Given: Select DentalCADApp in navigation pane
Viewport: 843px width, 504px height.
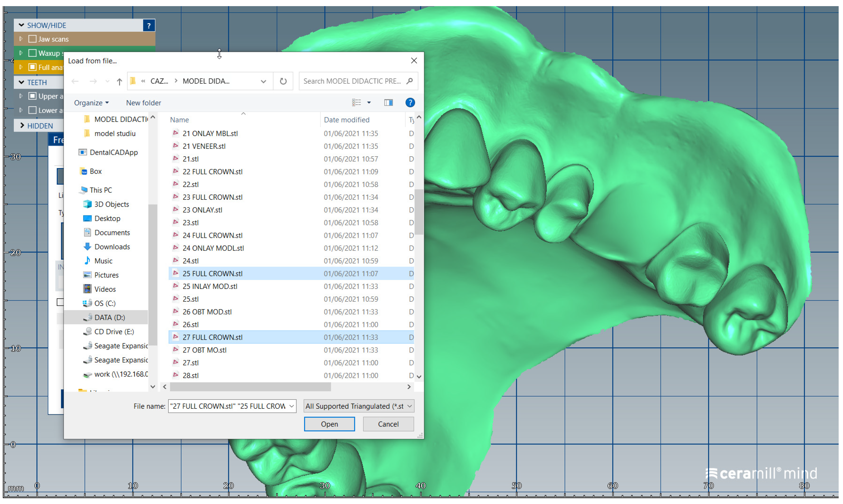Looking at the screenshot, I should pos(113,152).
